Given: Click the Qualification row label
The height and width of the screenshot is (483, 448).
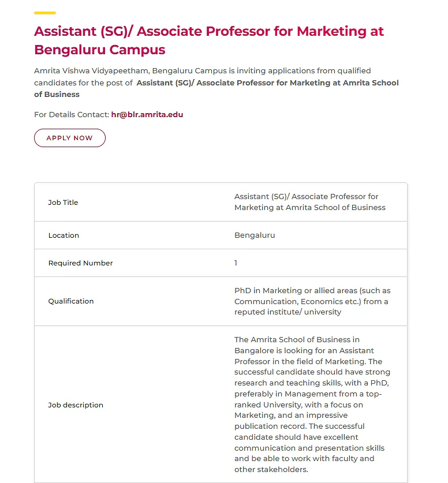Looking at the screenshot, I should (x=71, y=301).
